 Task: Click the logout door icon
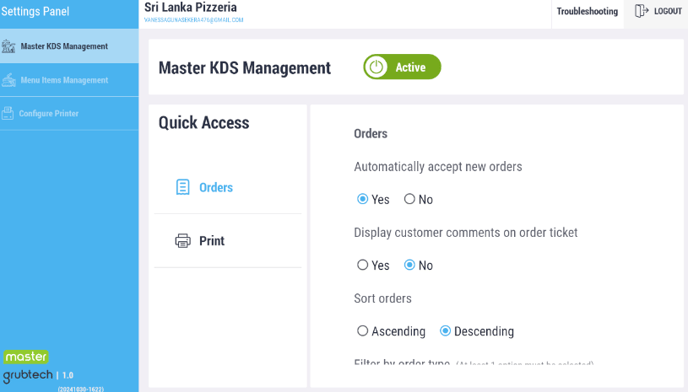click(641, 11)
